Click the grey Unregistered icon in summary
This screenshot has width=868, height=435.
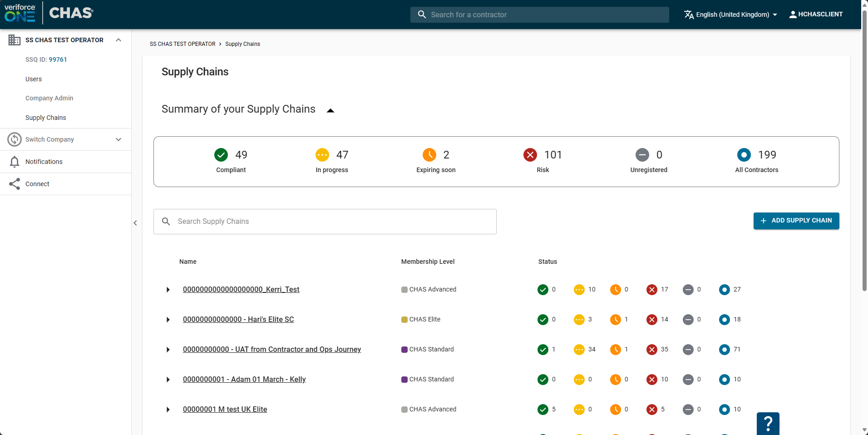pos(642,155)
